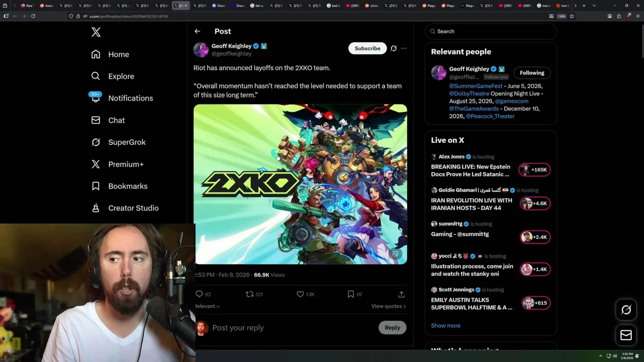Open Bookmarks in the sidebar
Image resolution: width=644 pixels, height=362 pixels.
119,186
